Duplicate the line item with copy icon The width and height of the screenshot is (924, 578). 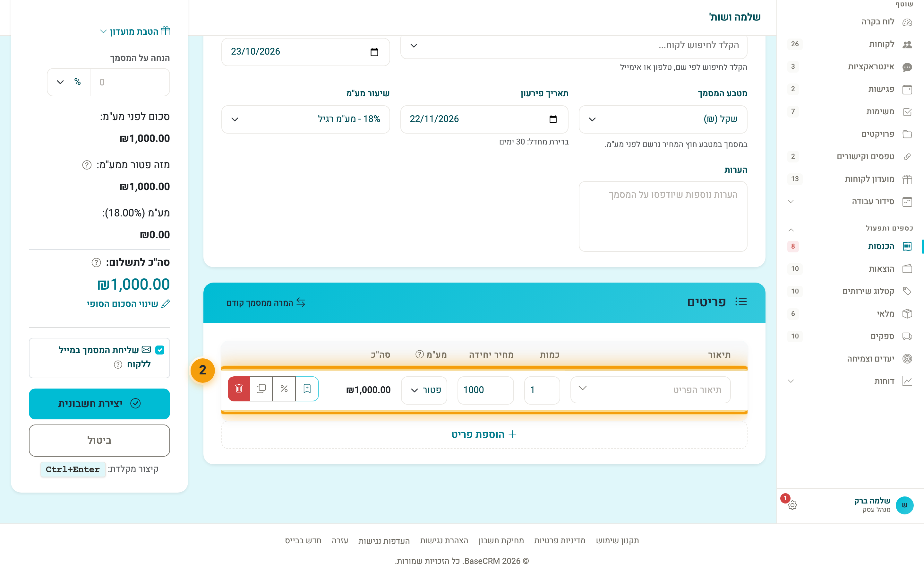pos(261,389)
